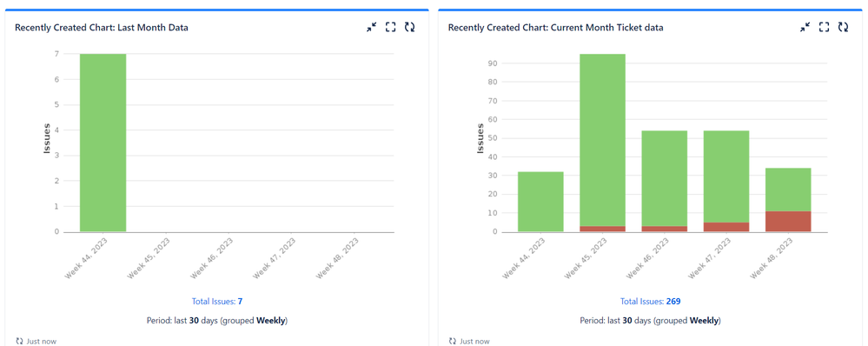Click 'Just now' text in Current Month gadget
The height and width of the screenshot is (346, 868).
[475, 342]
